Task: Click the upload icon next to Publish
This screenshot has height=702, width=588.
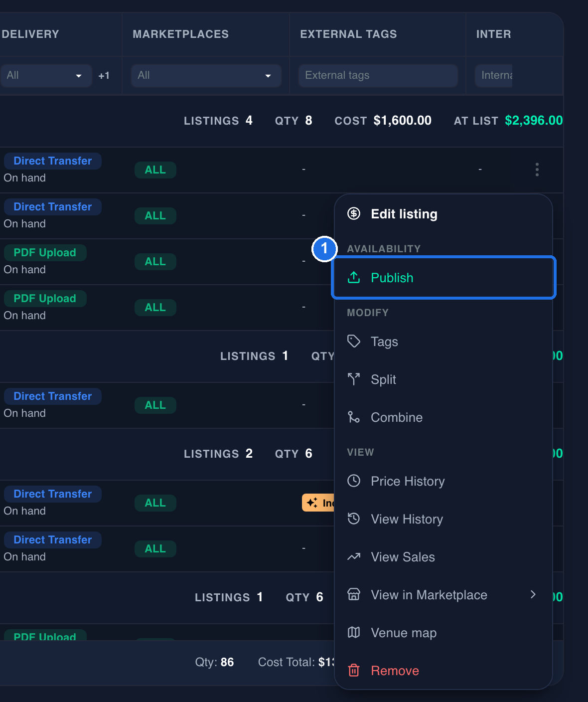Action: click(x=354, y=278)
